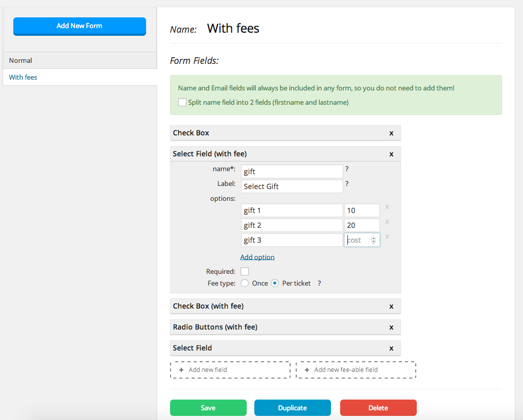Image resolution: width=523 pixels, height=420 pixels.
Task: Remove the Radio Buttons (with fee) field
Action: click(391, 327)
